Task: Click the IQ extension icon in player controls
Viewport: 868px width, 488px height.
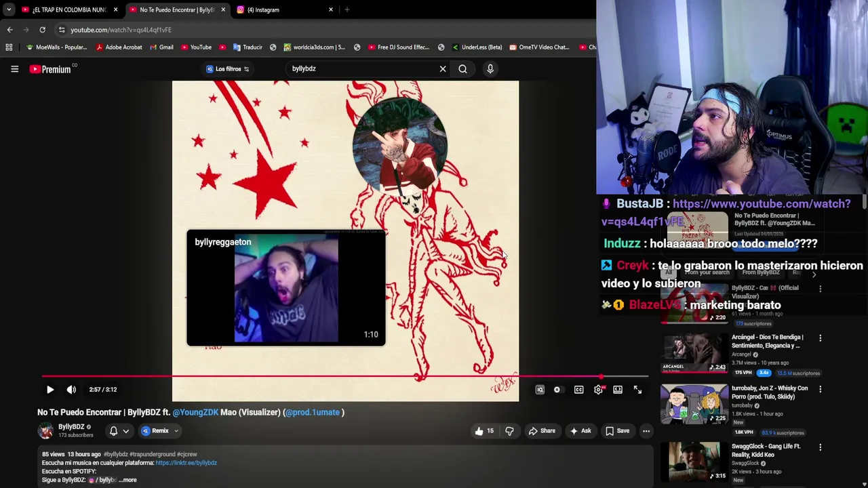Action: pos(540,390)
